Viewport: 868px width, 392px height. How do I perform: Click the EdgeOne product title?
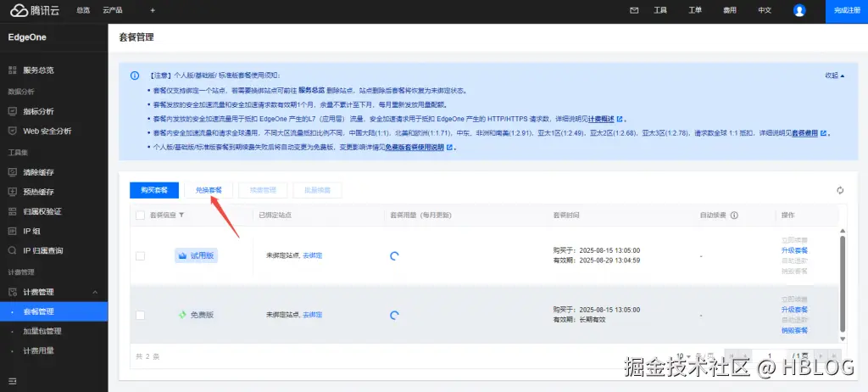coord(27,37)
